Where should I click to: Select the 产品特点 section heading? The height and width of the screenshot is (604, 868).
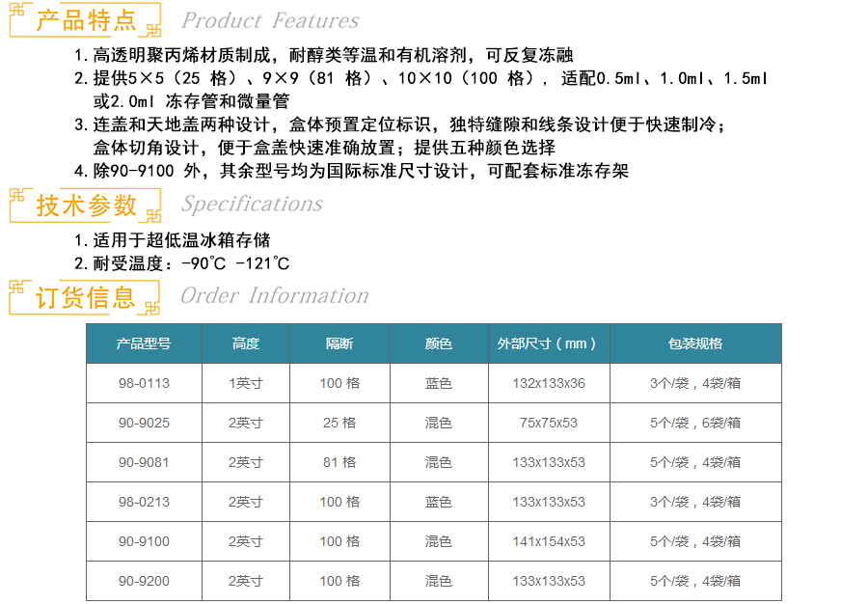tap(86, 19)
